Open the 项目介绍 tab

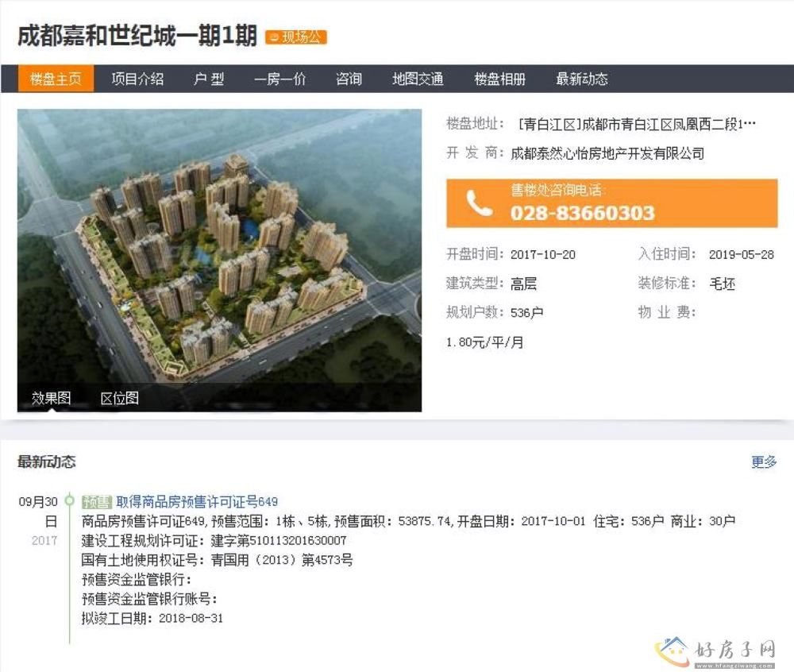(x=137, y=79)
